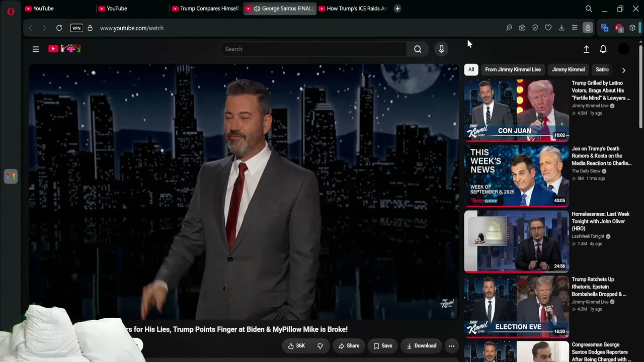The width and height of the screenshot is (644, 362).
Task: Filter by the 'Satire' chip
Action: (x=602, y=70)
